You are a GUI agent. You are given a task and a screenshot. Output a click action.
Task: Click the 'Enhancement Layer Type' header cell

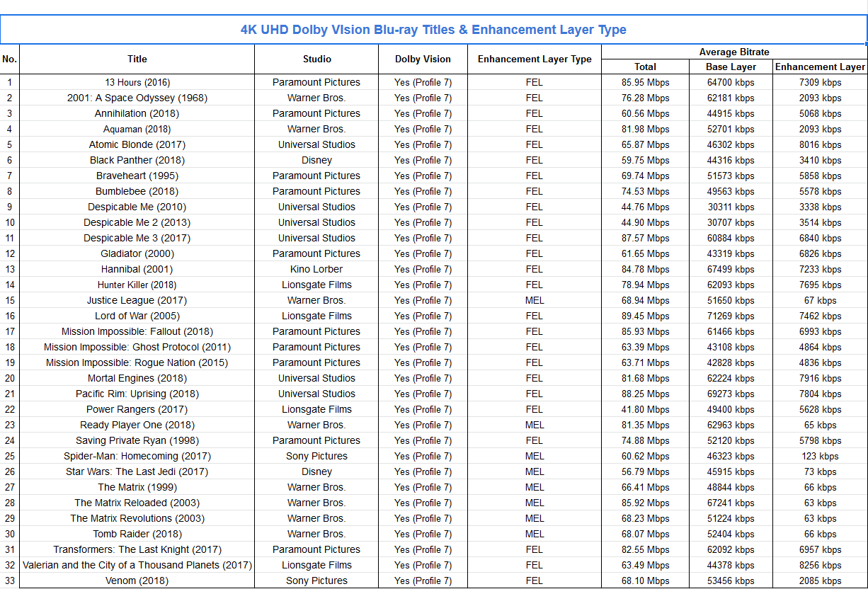click(x=535, y=59)
